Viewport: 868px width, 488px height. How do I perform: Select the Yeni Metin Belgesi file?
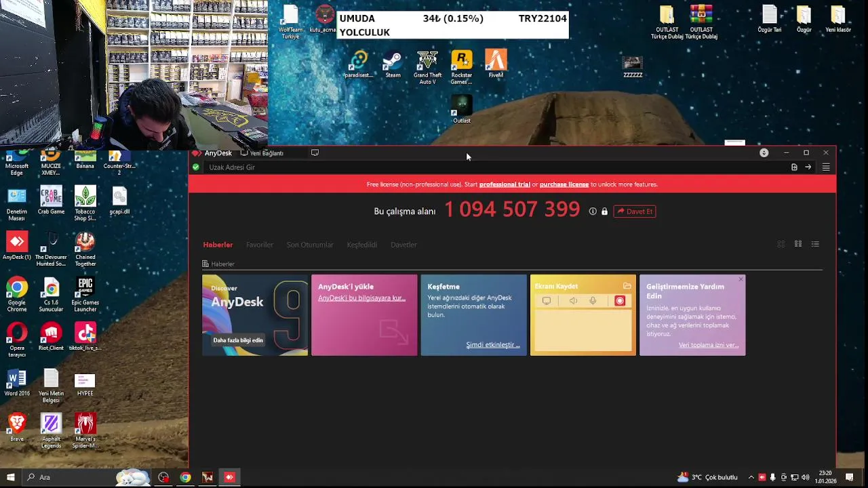coord(51,386)
